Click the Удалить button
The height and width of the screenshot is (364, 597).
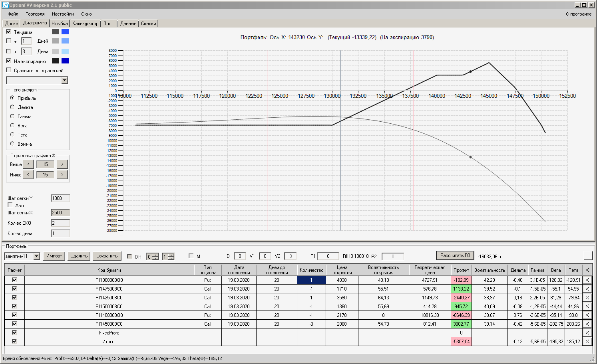point(79,256)
